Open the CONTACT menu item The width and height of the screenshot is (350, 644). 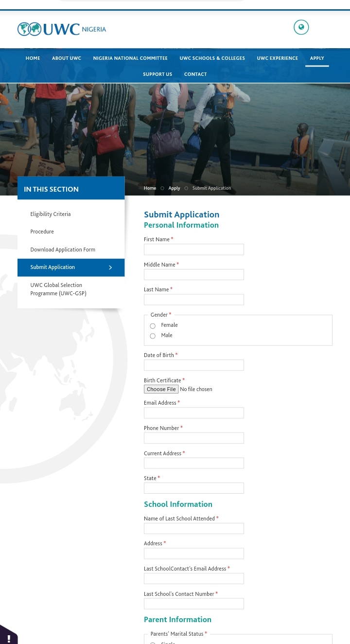195,74
